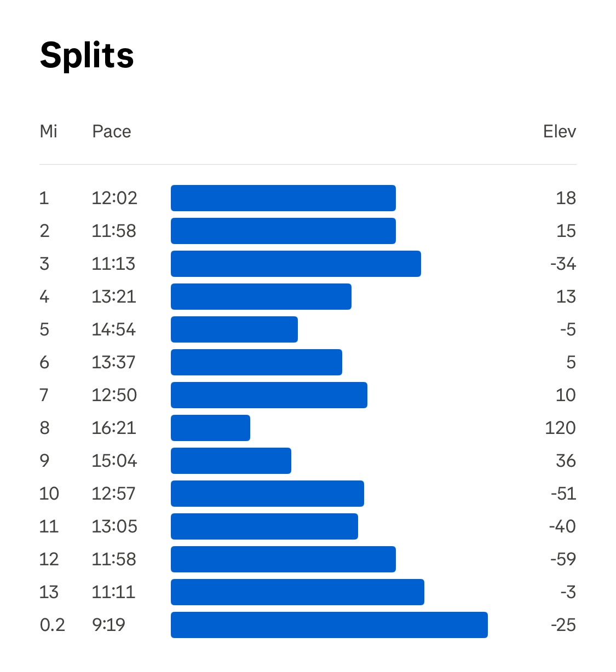This screenshot has height=672, width=616.
Task: Select the mile 12 pace bar
Action: pos(283,559)
